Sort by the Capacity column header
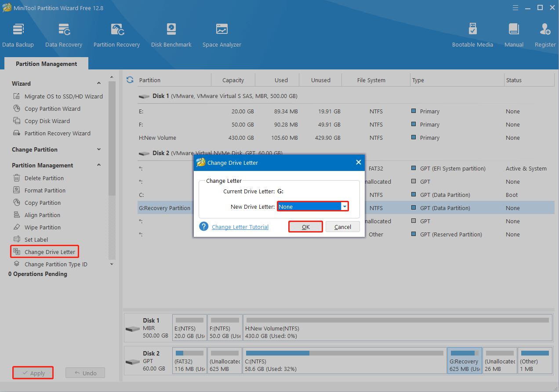The height and width of the screenshot is (392, 559). (x=233, y=80)
